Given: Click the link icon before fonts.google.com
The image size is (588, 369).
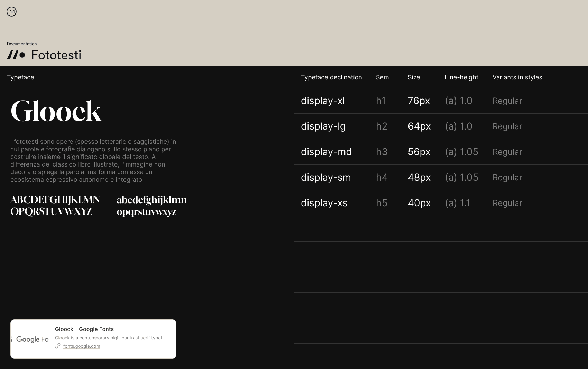Looking at the screenshot, I should pyautogui.click(x=58, y=346).
